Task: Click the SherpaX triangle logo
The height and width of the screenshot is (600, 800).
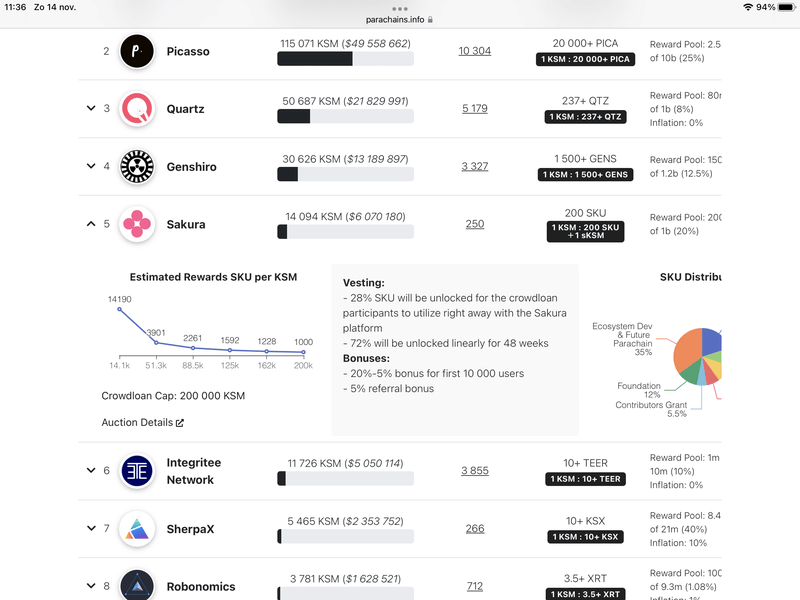Action: pyautogui.click(x=137, y=529)
